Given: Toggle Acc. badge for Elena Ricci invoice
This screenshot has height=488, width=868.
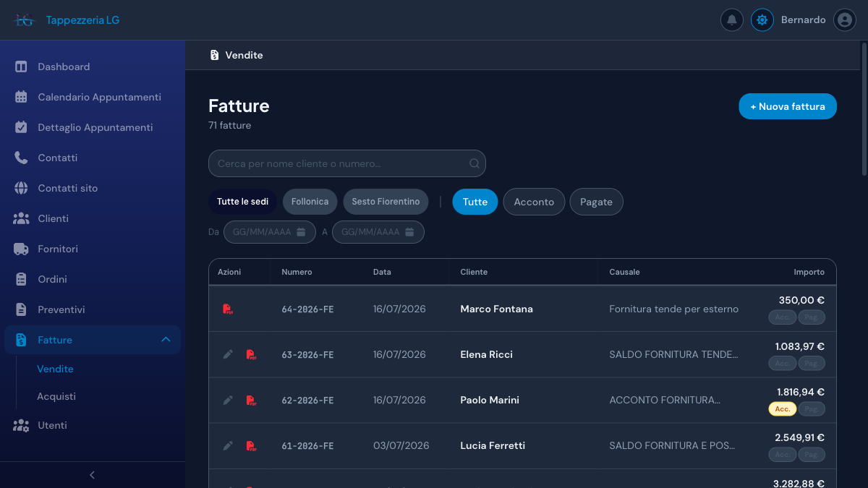Looking at the screenshot, I should point(783,363).
